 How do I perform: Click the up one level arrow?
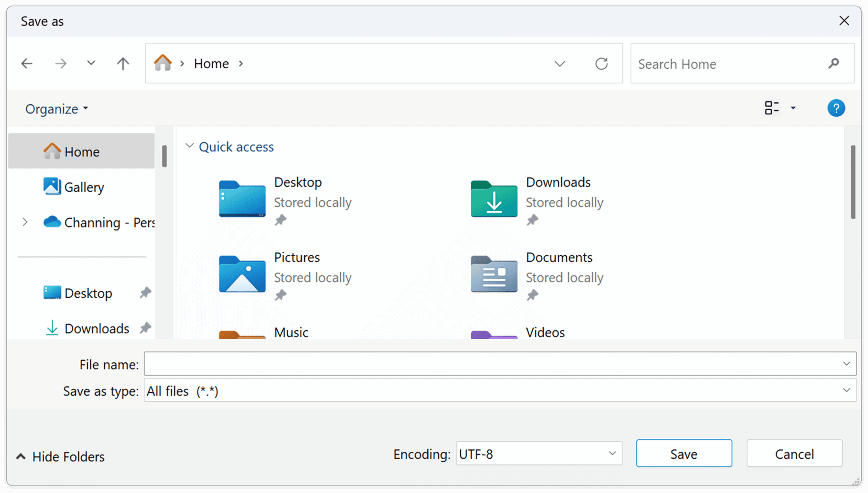click(122, 63)
